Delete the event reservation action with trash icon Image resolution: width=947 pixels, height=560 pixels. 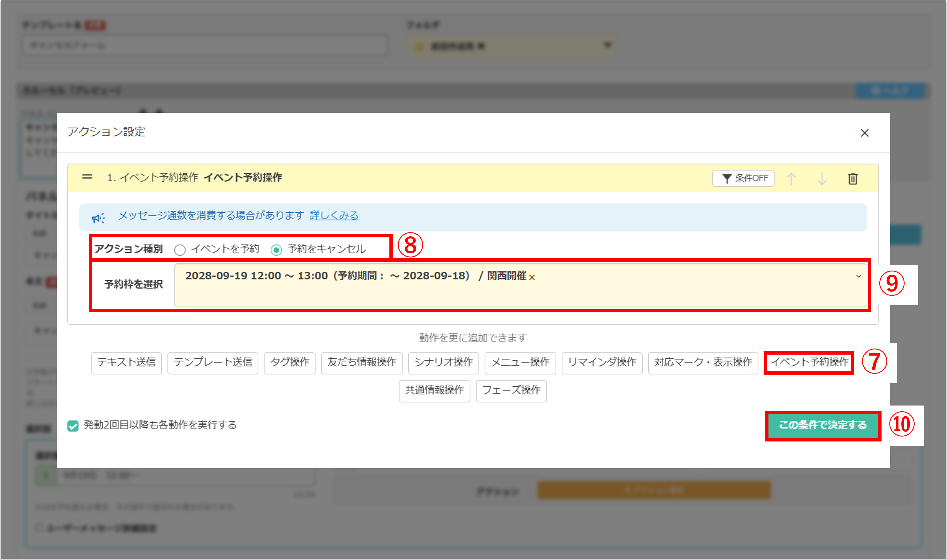[x=853, y=178]
